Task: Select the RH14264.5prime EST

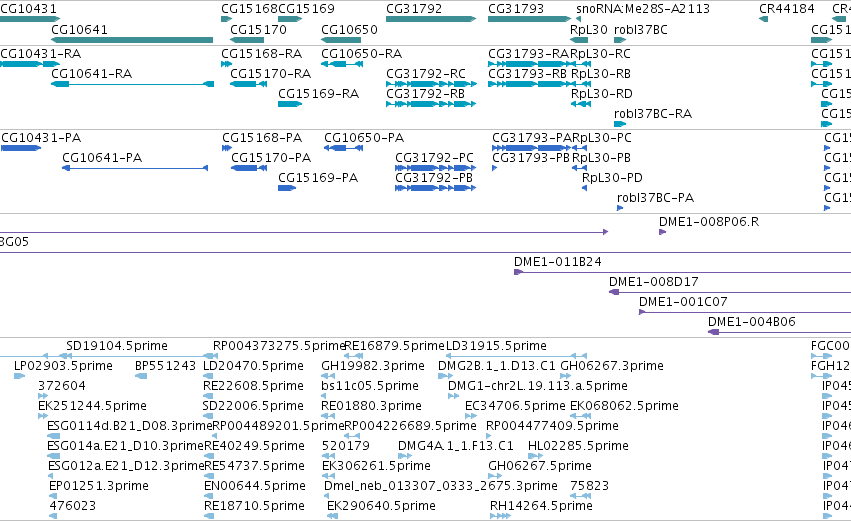Action: coord(500,516)
